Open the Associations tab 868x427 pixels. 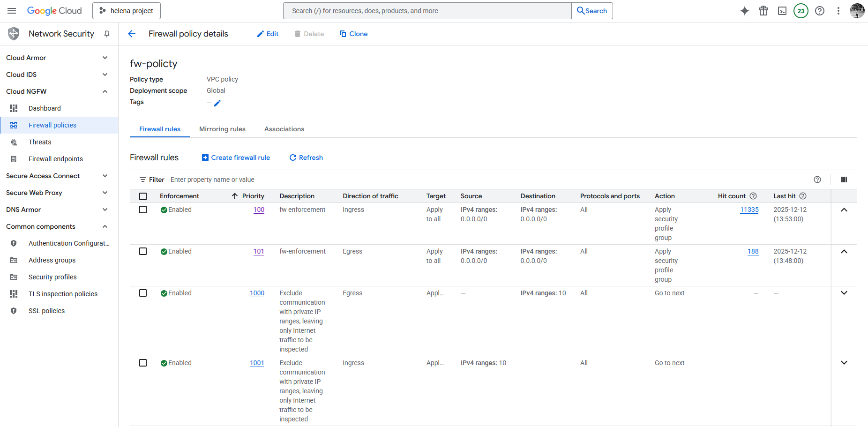(284, 129)
